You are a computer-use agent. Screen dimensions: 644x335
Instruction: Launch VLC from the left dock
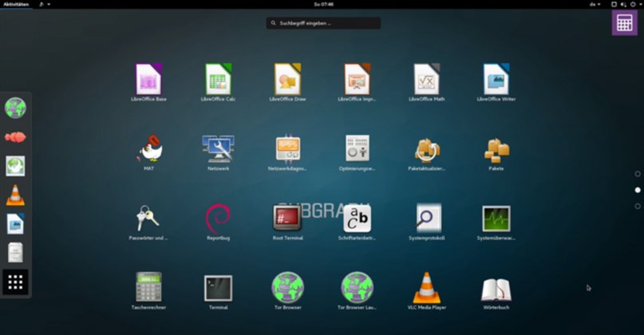point(15,195)
